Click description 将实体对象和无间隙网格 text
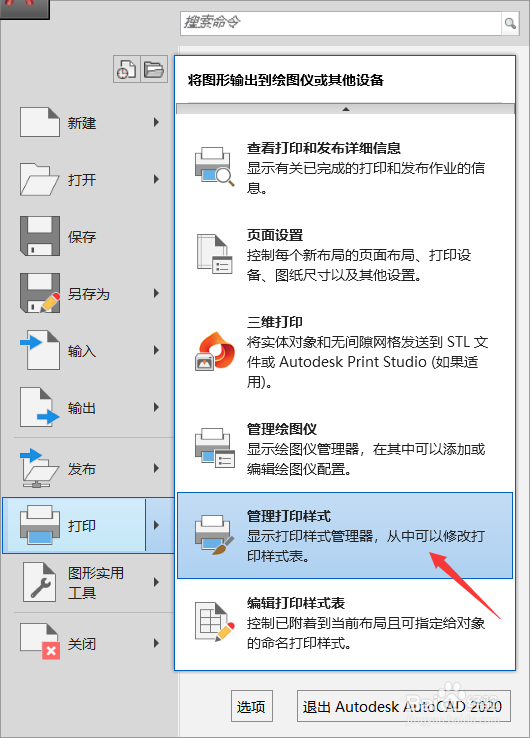Screen dimensions: 530x738 pos(368,362)
